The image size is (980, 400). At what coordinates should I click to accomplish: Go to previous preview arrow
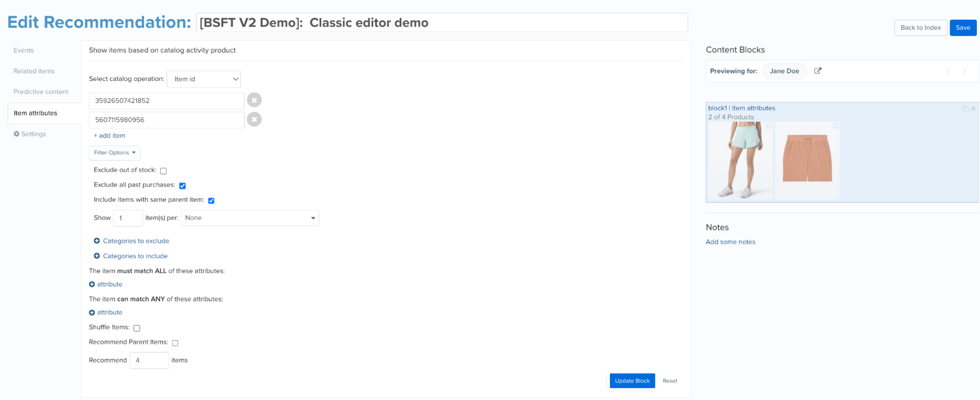(x=948, y=71)
